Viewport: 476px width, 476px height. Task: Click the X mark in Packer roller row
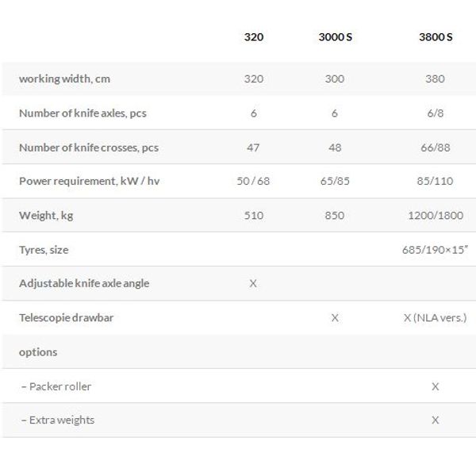click(436, 386)
